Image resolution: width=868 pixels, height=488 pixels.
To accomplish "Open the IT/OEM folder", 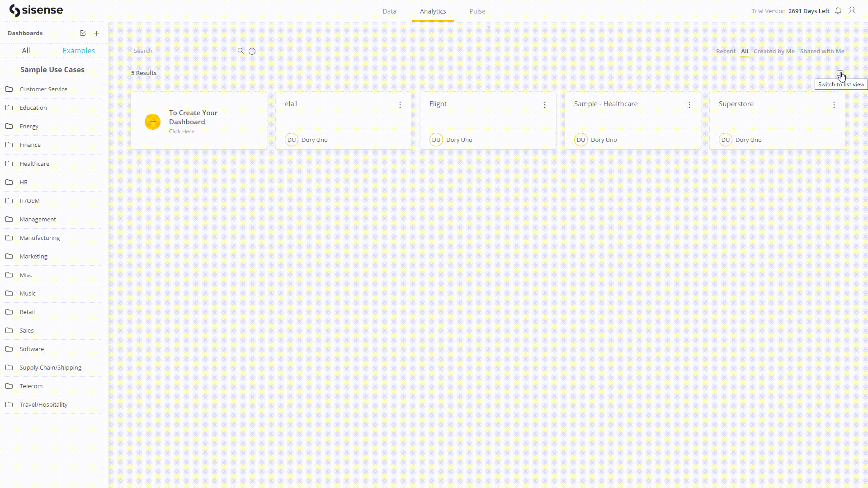I will pos(53,201).
